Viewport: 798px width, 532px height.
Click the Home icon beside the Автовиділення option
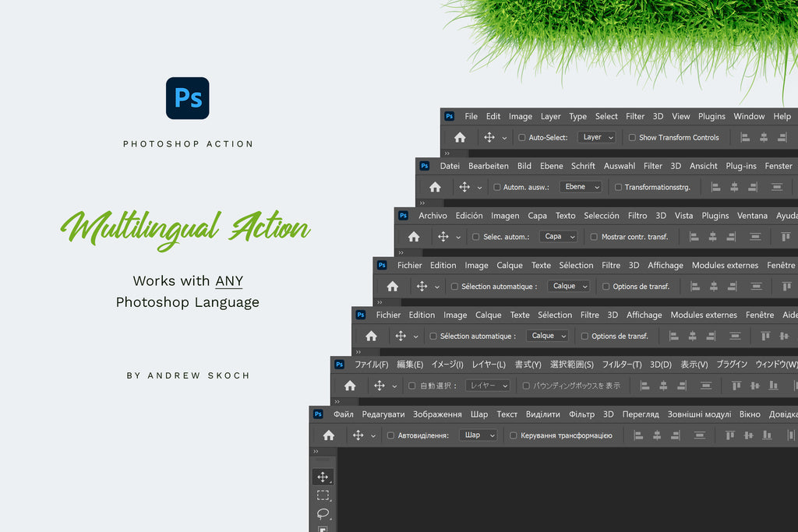tap(329, 435)
